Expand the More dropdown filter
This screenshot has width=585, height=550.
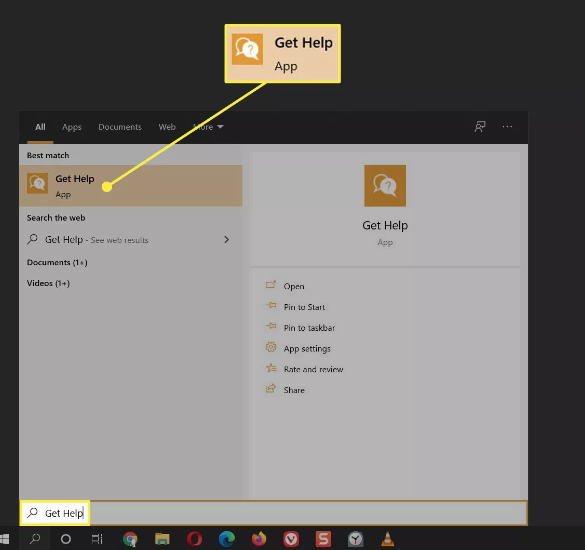[208, 127]
